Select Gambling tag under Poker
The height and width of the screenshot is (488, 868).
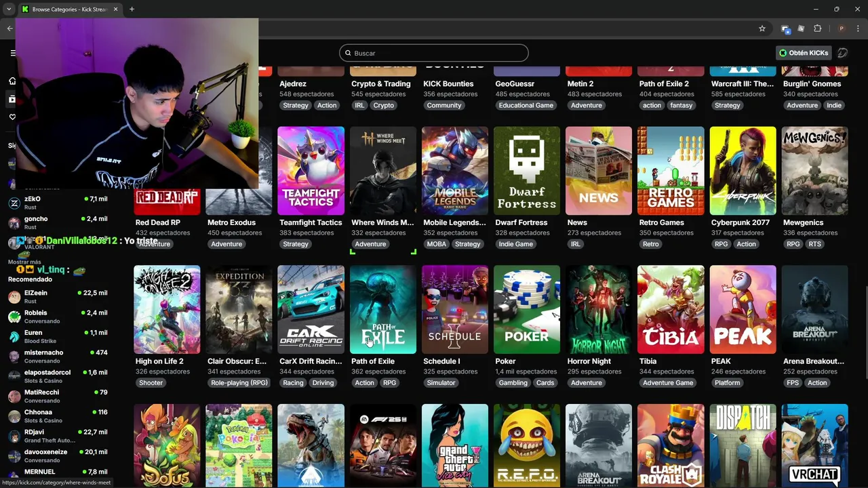tap(513, 383)
